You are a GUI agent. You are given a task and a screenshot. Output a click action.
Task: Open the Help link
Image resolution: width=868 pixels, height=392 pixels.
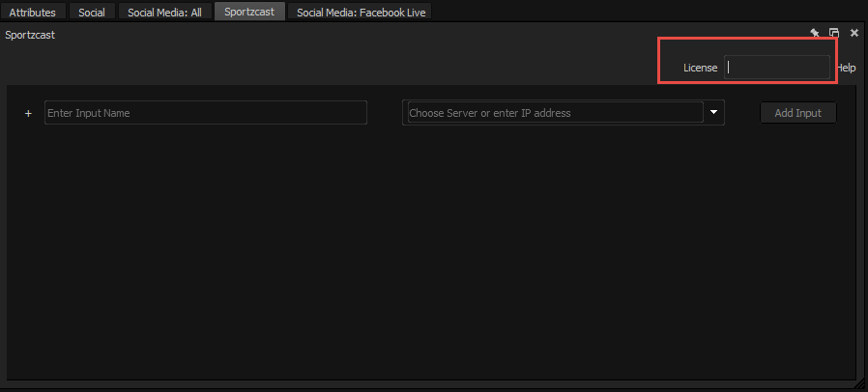(x=847, y=68)
